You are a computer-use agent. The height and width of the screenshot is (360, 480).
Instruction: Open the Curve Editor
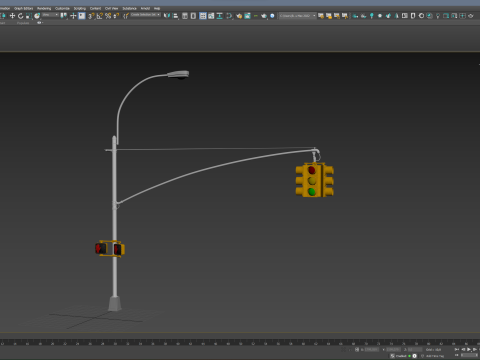pyautogui.click(x=211, y=16)
